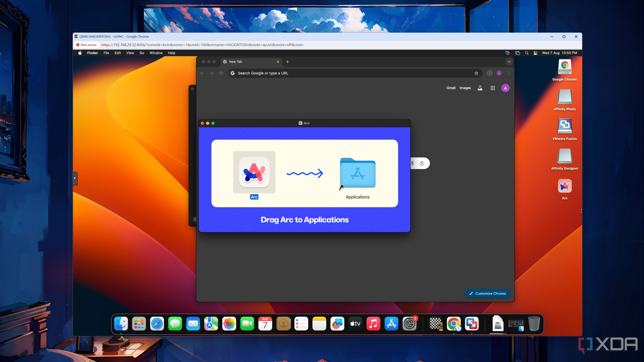Click the Chess app dock icon
This screenshot has height=362, width=644.
pos(436,324)
